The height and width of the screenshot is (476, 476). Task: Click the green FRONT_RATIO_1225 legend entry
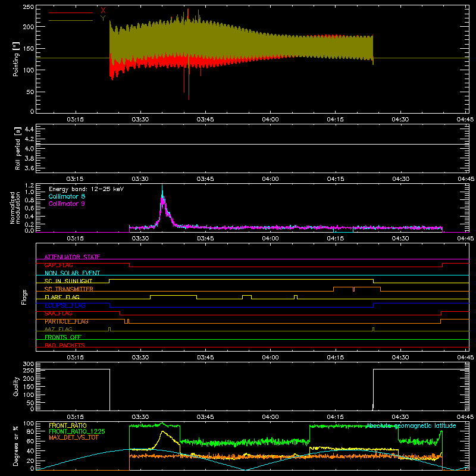77,431
